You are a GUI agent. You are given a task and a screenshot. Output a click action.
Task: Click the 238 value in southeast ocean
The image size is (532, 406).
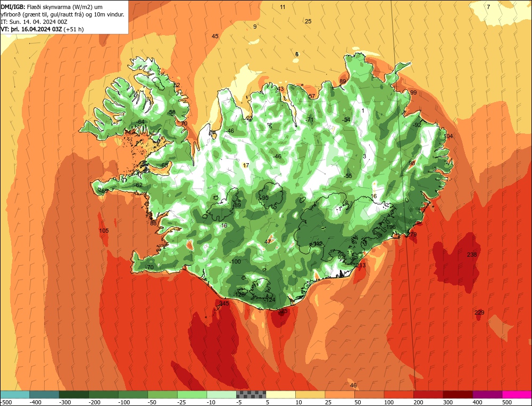[x=472, y=255]
